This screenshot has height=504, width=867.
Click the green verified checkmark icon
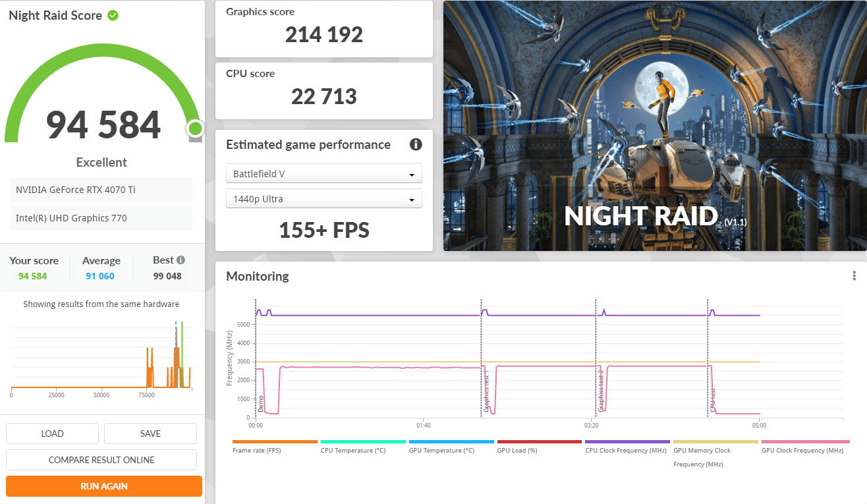pyautogui.click(x=113, y=15)
